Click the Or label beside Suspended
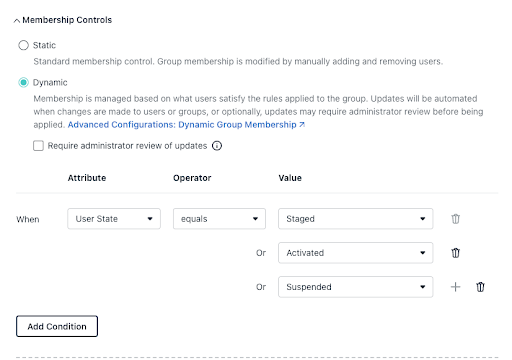This screenshot has height=360, width=512. [x=261, y=287]
